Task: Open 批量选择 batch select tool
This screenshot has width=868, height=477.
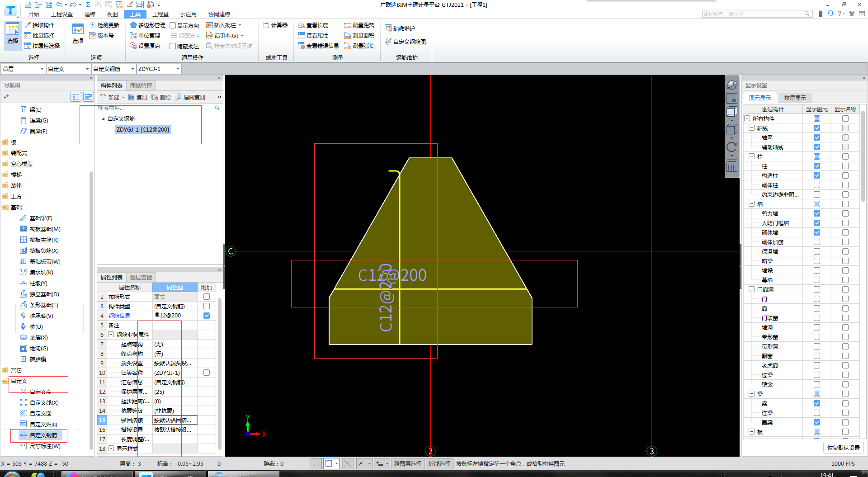Action: click(x=39, y=35)
